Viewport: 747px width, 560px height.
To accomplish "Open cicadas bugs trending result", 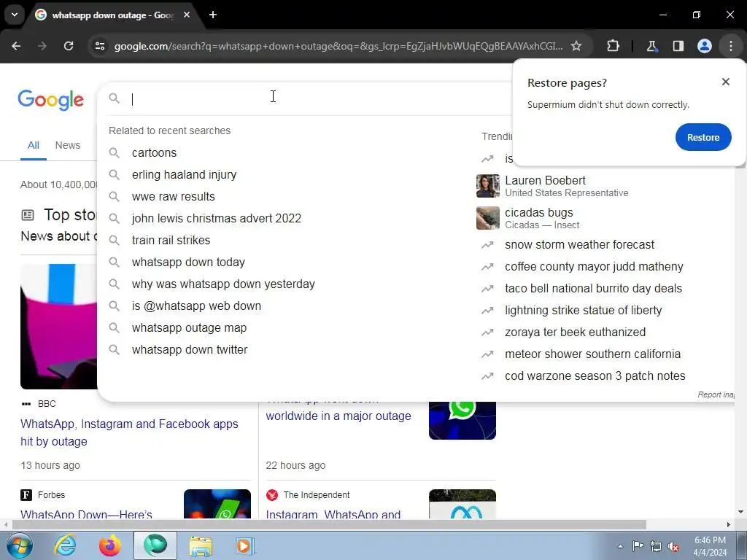I will tap(542, 218).
